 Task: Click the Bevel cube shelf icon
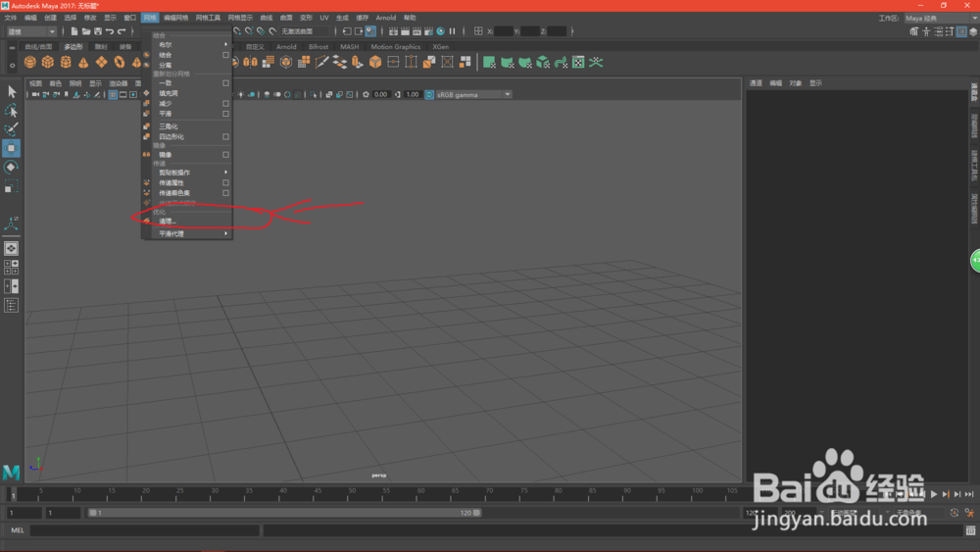point(375,62)
